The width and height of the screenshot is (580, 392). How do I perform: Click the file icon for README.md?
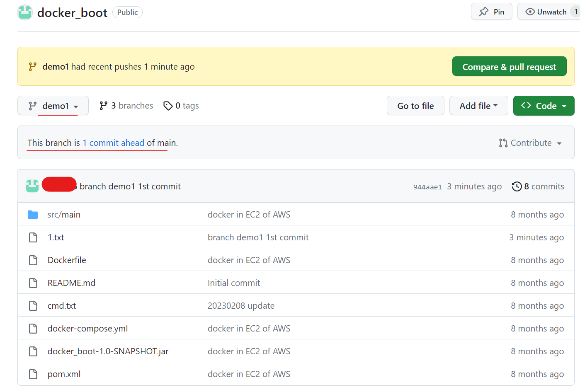[x=33, y=283]
